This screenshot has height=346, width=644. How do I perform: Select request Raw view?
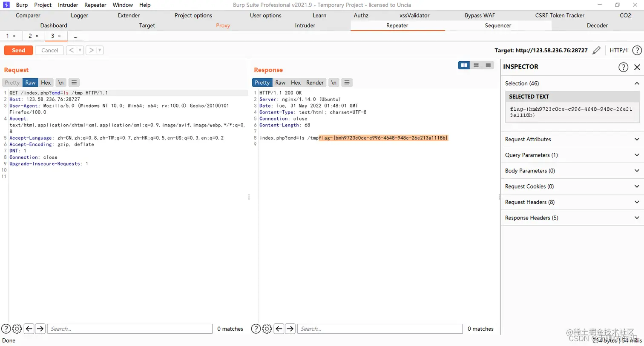point(30,83)
